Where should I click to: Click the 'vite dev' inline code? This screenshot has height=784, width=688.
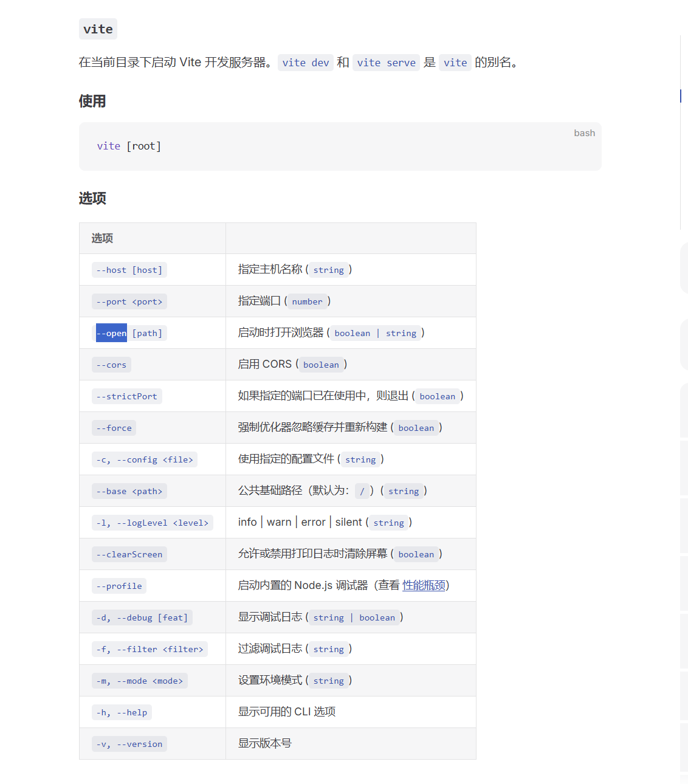tap(306, 63)
